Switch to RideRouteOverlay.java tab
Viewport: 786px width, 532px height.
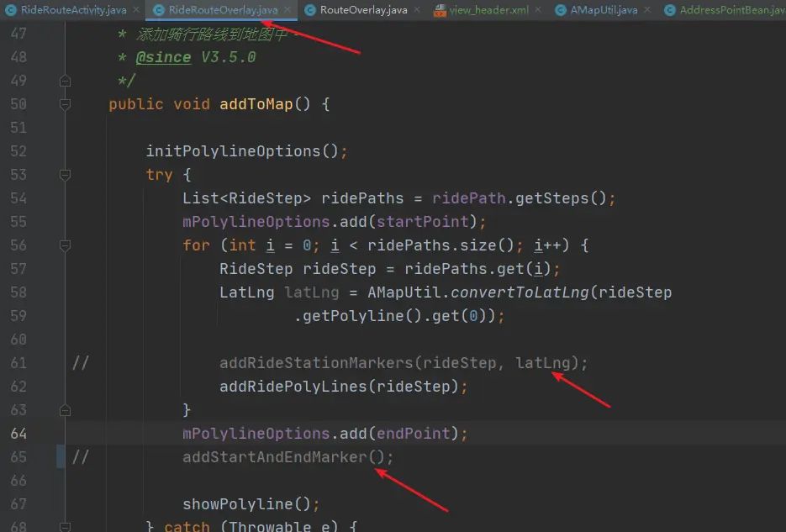click(x=223, y=9)
